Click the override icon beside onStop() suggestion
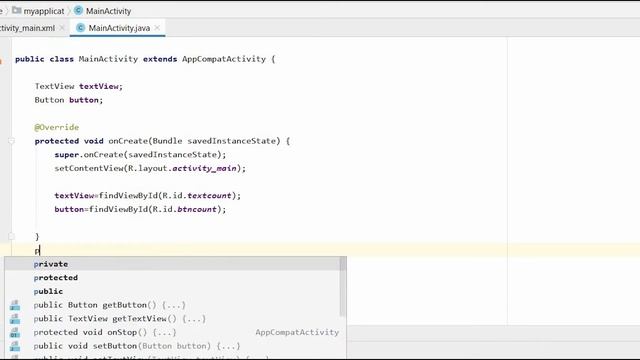Viewport: 640px width, 360px height. 15,332
